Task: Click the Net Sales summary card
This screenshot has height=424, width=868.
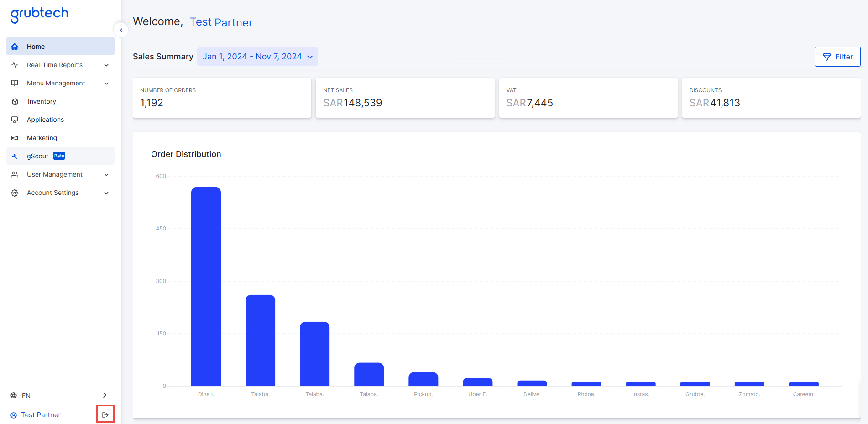Action: click(x=405, y=98)
